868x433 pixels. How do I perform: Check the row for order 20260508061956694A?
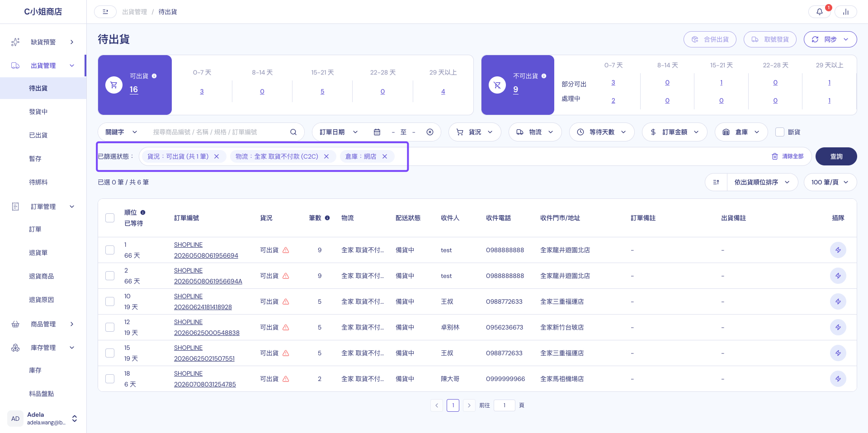[110, 276]
